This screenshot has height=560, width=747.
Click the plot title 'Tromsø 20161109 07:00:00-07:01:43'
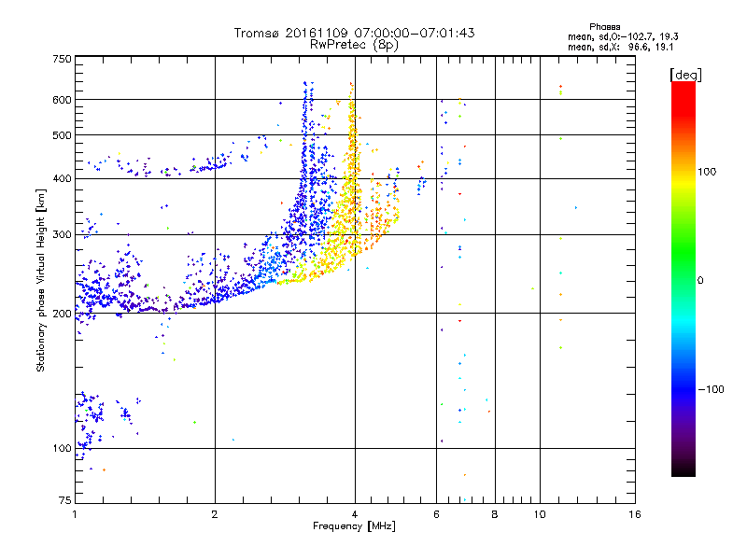[354, 33]
